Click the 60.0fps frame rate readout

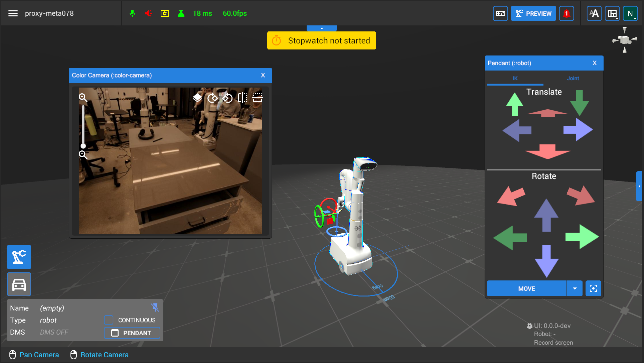235,13
